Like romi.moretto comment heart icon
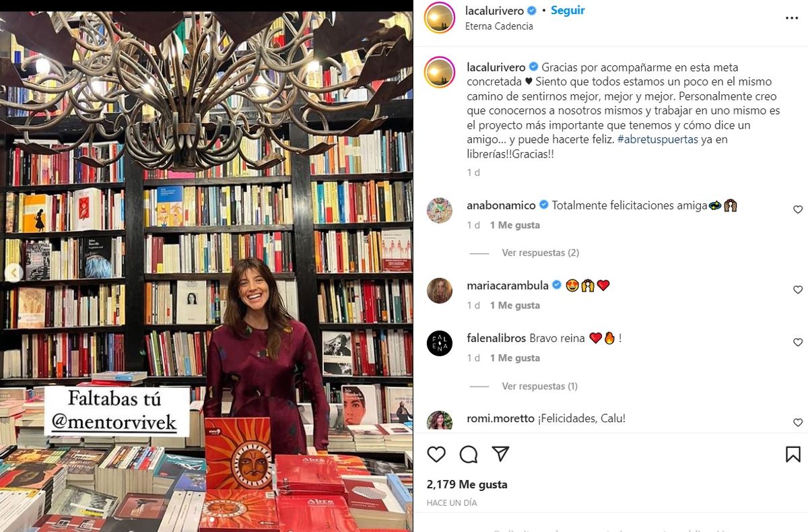808x532 pixels. click(x=798, y=423)
